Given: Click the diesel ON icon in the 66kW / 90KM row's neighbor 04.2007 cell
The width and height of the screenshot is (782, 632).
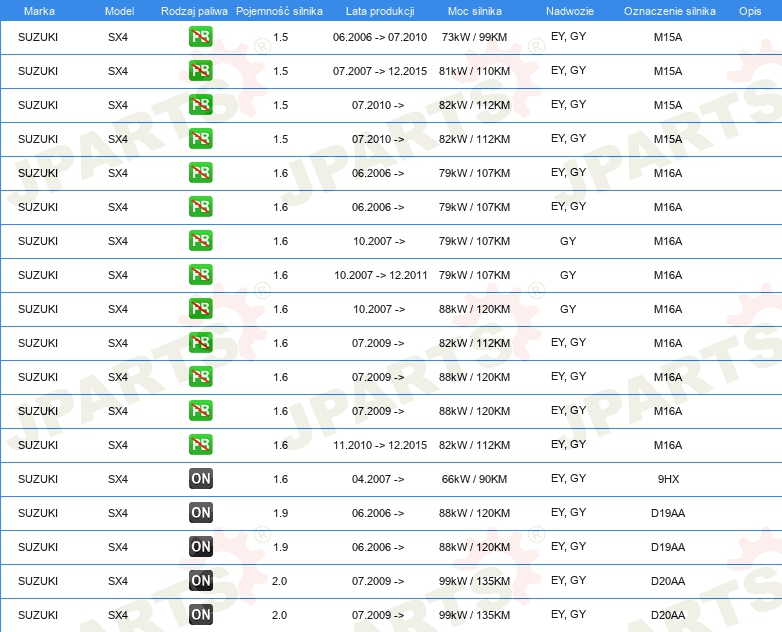Looking at the screenshot, I should [200, 479].
